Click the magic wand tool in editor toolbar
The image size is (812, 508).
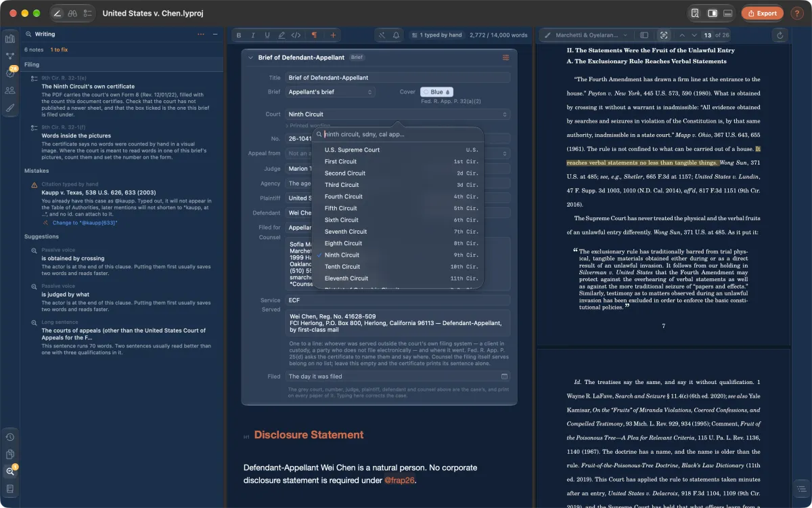382,35
